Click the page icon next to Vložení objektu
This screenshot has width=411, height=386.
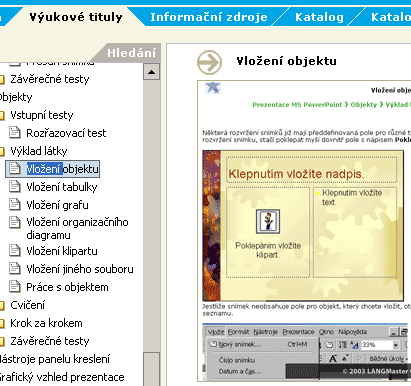click(14, 168)
